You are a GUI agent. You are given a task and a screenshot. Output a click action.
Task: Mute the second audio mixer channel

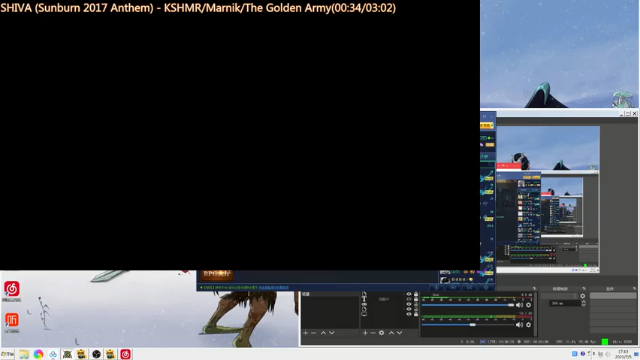(x=519, y=325)
